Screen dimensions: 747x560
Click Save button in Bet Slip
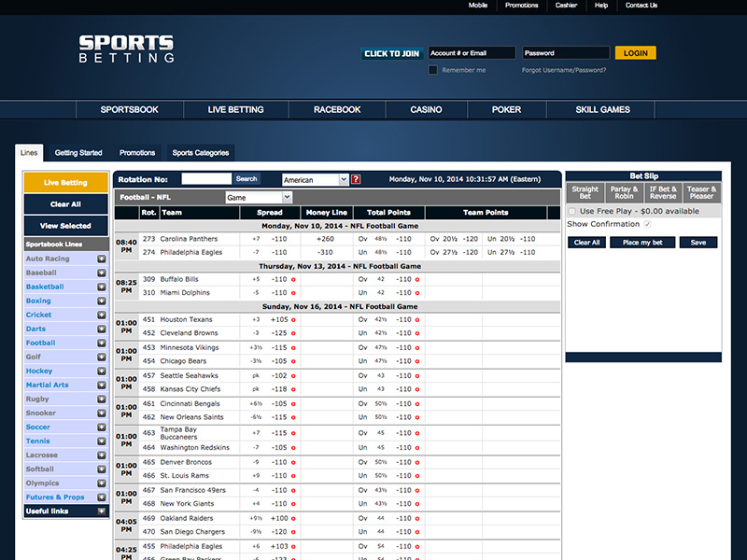point(698,243)
